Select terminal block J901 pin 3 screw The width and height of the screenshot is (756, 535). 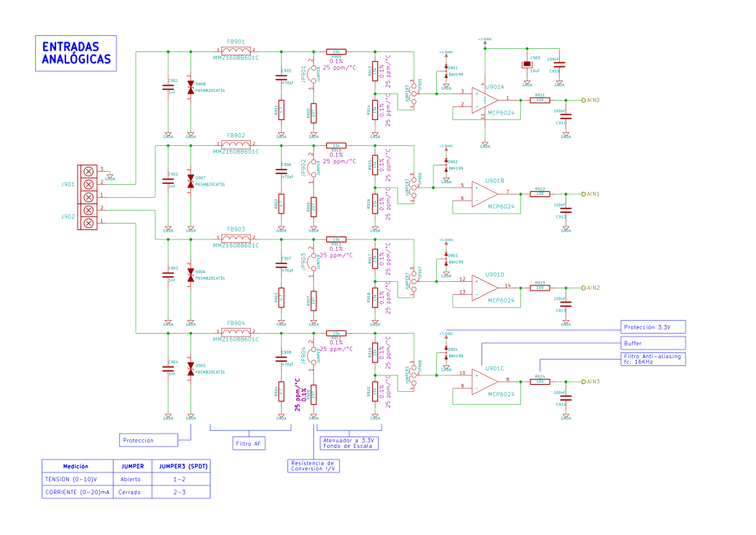click(88, 171)
